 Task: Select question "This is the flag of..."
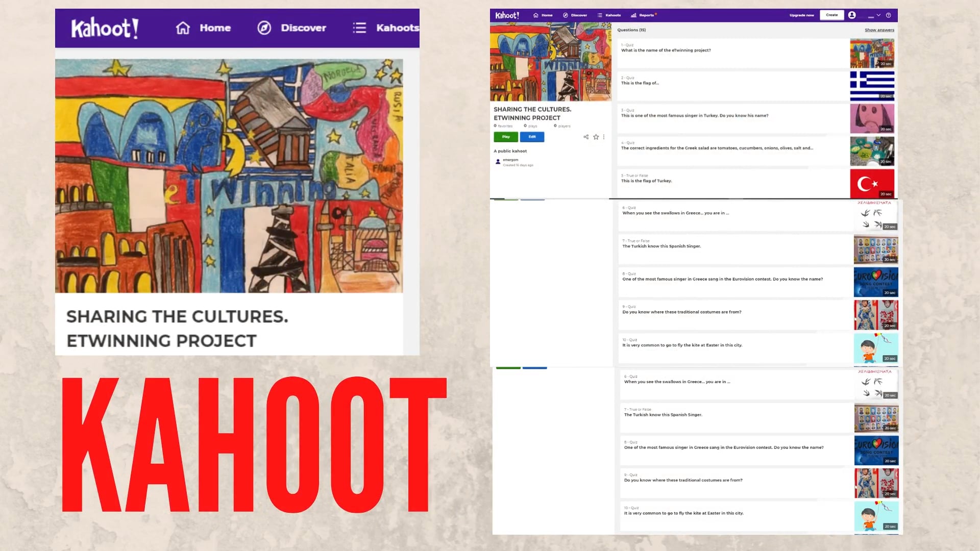coord(733,86)
